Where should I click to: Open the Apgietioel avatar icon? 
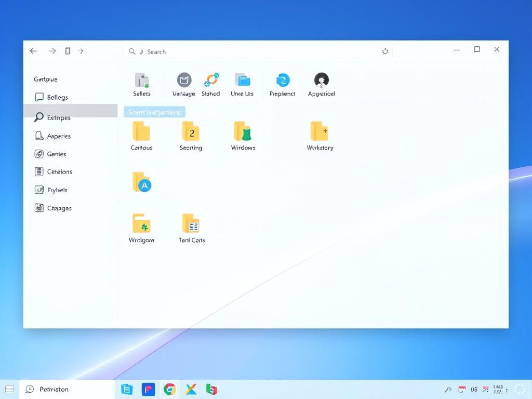[321, 80]
